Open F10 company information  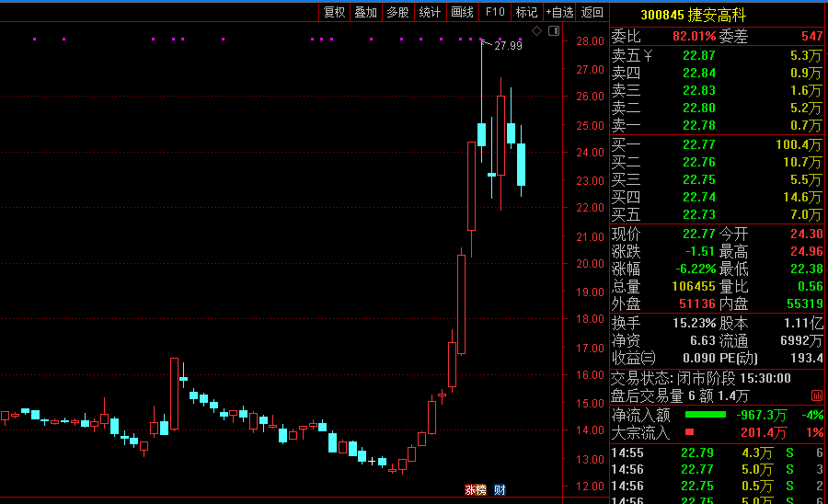(x=495, y=12)
